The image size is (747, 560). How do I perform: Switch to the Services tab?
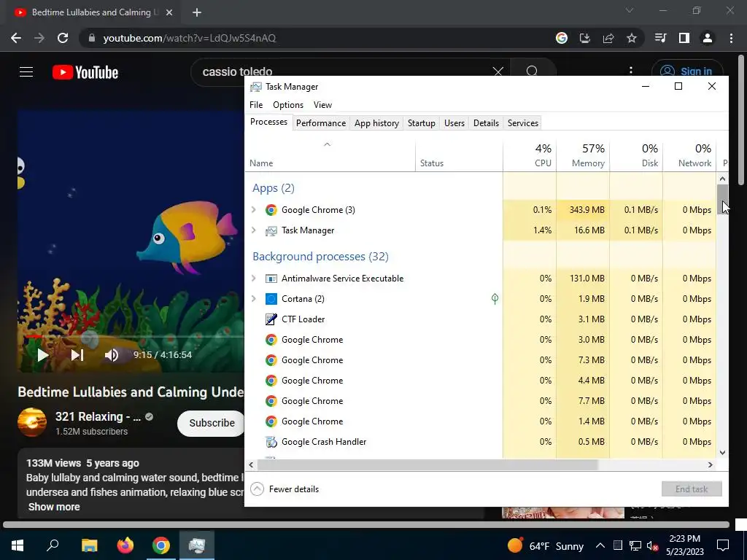click(523, 122)
